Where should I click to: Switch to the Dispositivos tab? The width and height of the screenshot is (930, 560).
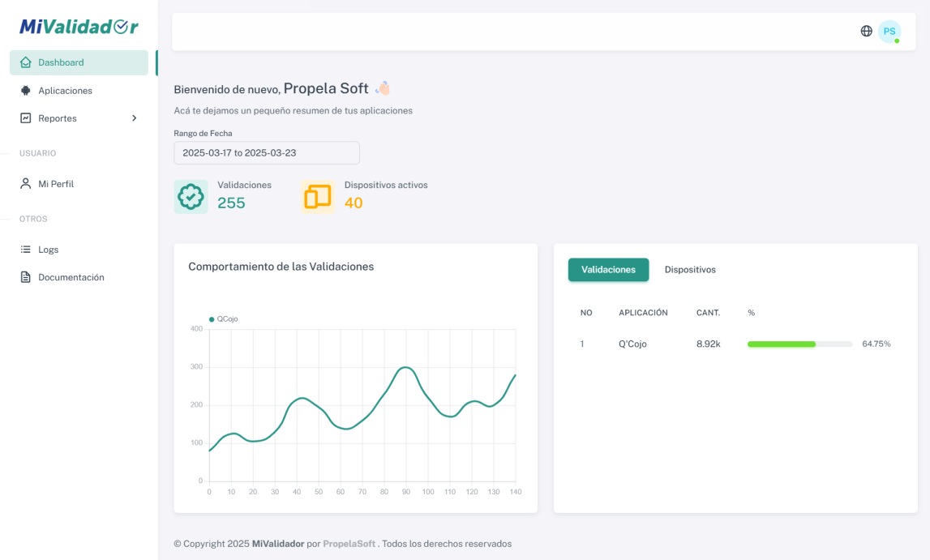tap(690, 270)
